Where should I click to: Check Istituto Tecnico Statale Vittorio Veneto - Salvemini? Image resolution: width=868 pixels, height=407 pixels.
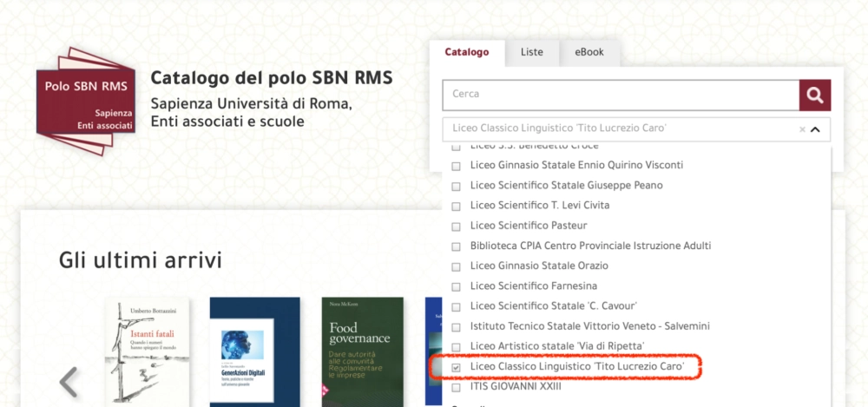457,326
